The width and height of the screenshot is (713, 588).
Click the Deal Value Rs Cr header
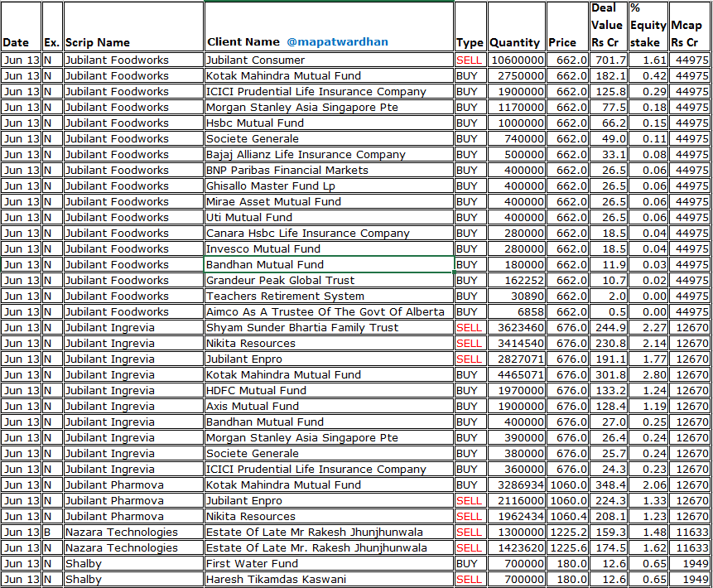[x=609, y=27]
